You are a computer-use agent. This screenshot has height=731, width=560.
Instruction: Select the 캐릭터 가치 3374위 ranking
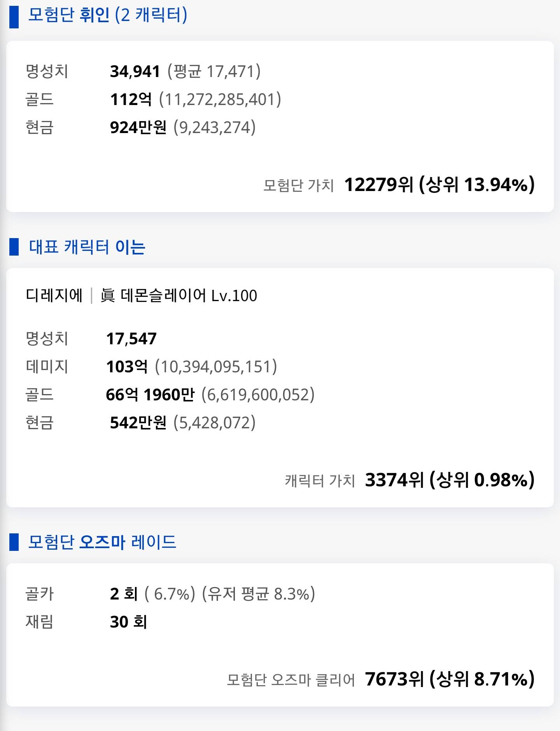coord(410,480)
